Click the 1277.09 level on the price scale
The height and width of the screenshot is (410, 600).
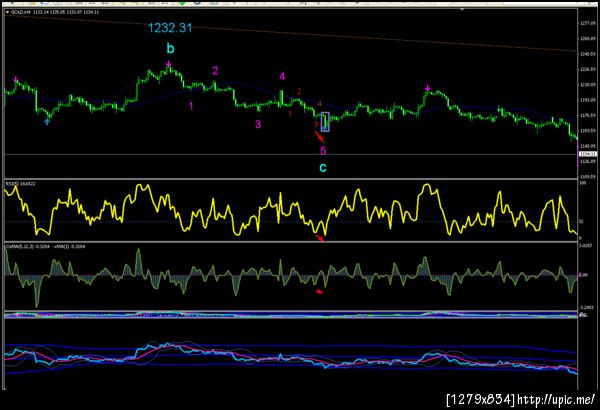click(588, 23)
